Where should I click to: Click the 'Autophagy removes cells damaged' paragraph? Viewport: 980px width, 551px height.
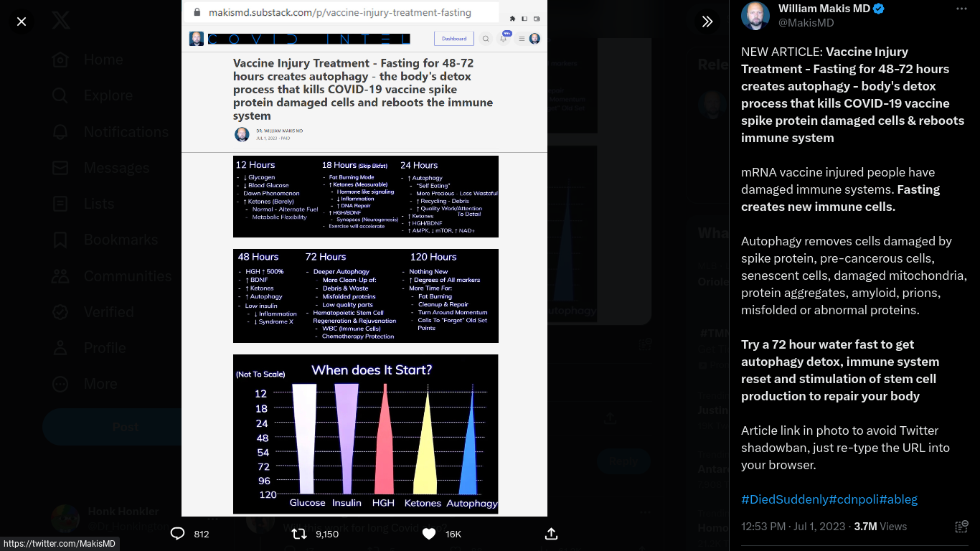click(854, 275)
